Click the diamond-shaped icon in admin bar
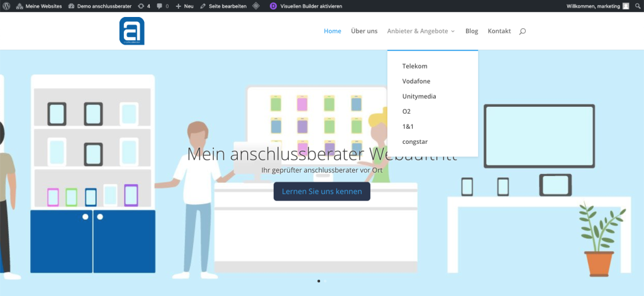 (256, 6)
